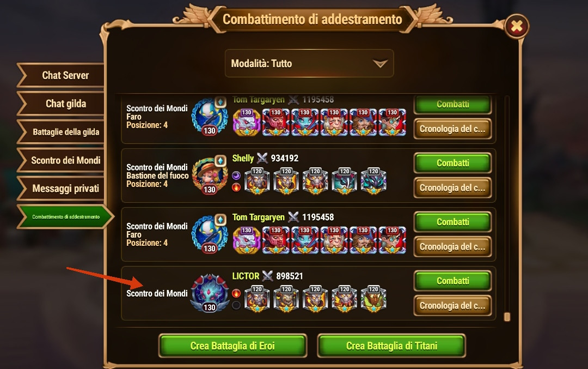Viewport: 588px width, 369px height.
Task: Click the dropdown arrow next to Modalità
Action: click(x=380, y=64)
